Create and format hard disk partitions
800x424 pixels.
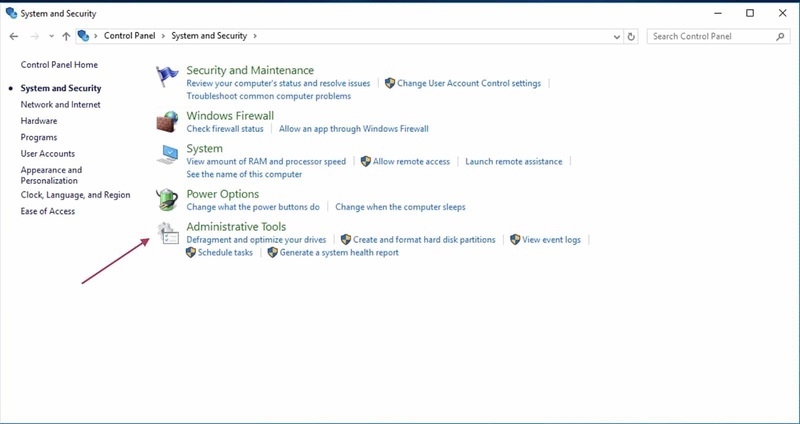pos(424,239)
